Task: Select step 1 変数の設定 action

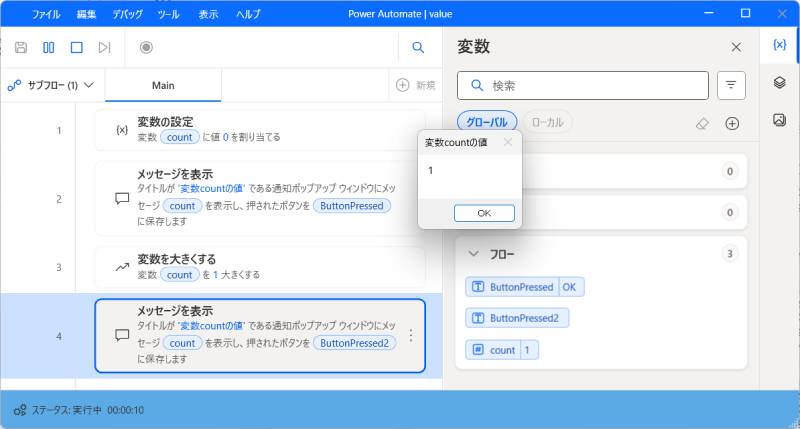Action: coord(260,130)
